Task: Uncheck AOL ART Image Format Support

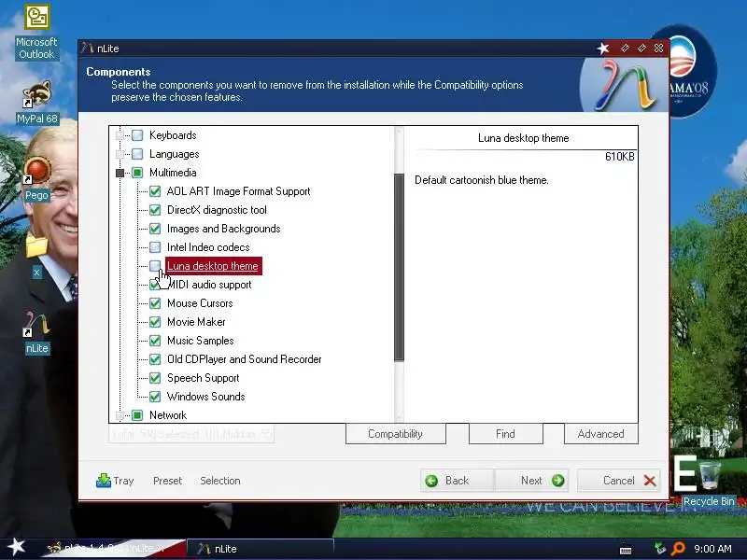Action: [155, 191]
